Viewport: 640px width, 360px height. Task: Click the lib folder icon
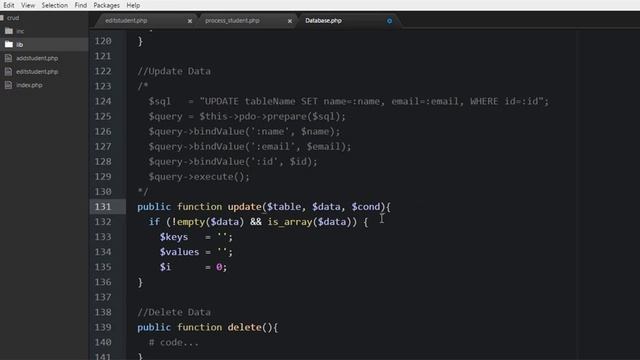click(9, 44)
